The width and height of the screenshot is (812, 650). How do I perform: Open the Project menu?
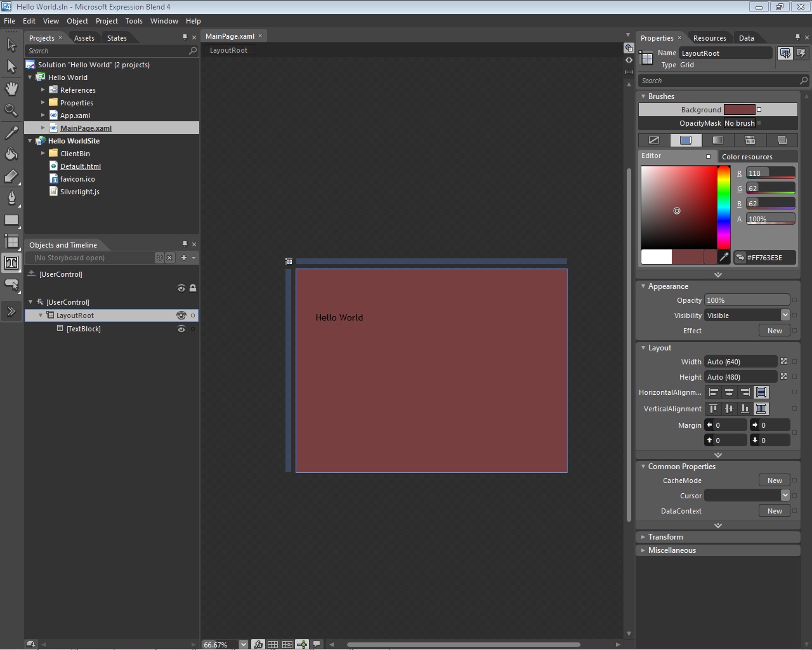click(x=107, y=21)
